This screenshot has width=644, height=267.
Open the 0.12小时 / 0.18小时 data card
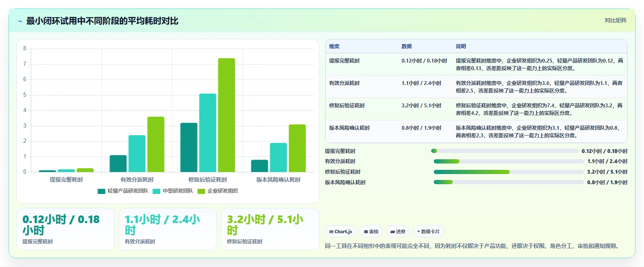tap(65, 229)
